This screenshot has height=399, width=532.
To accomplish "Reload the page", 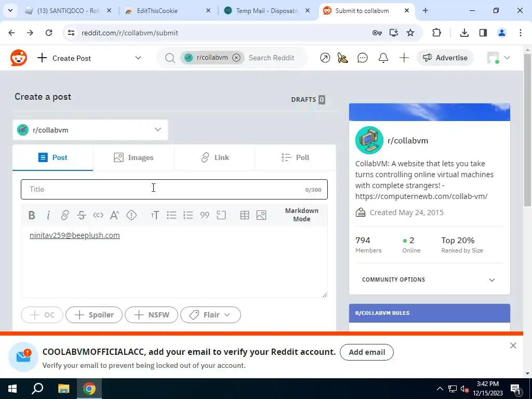I will [x=49, y=33].
